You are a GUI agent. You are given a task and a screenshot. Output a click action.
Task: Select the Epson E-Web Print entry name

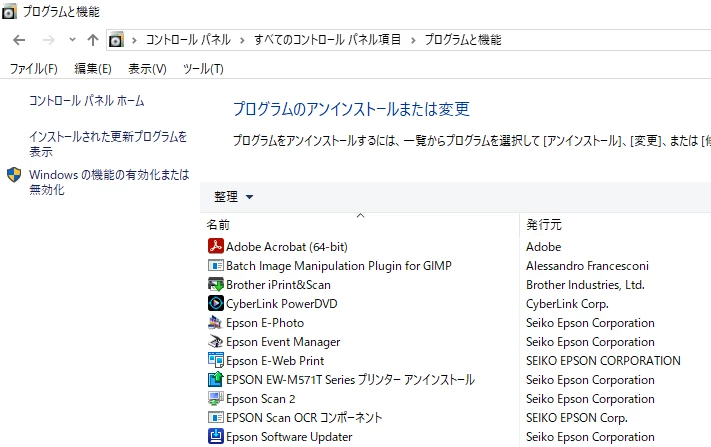275,361
